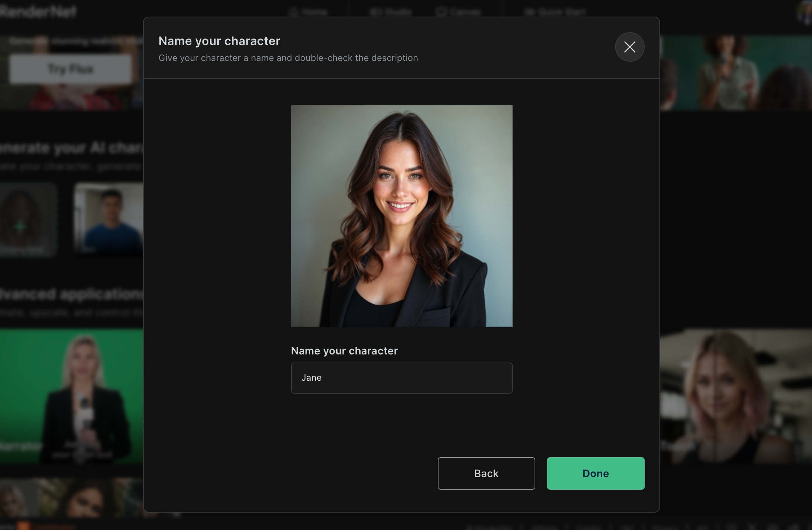Click the Done button
The height and width of the screenshot is (530, 812).
click(x=596, y=473)
